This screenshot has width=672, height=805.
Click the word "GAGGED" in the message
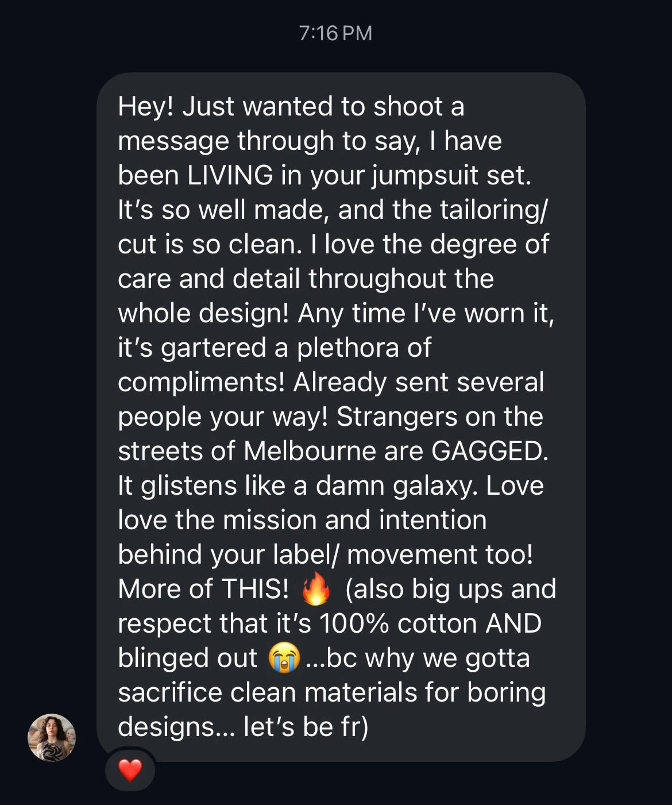488,452
